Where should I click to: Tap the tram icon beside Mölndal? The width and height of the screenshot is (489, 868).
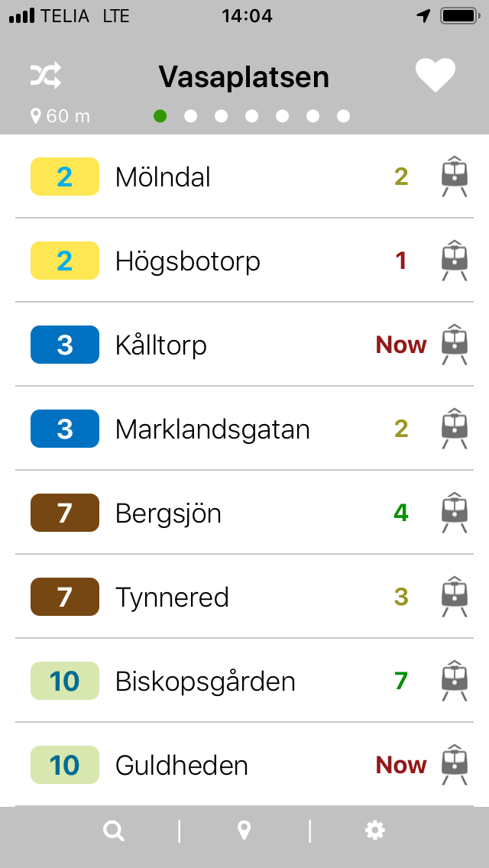[454, 177]
